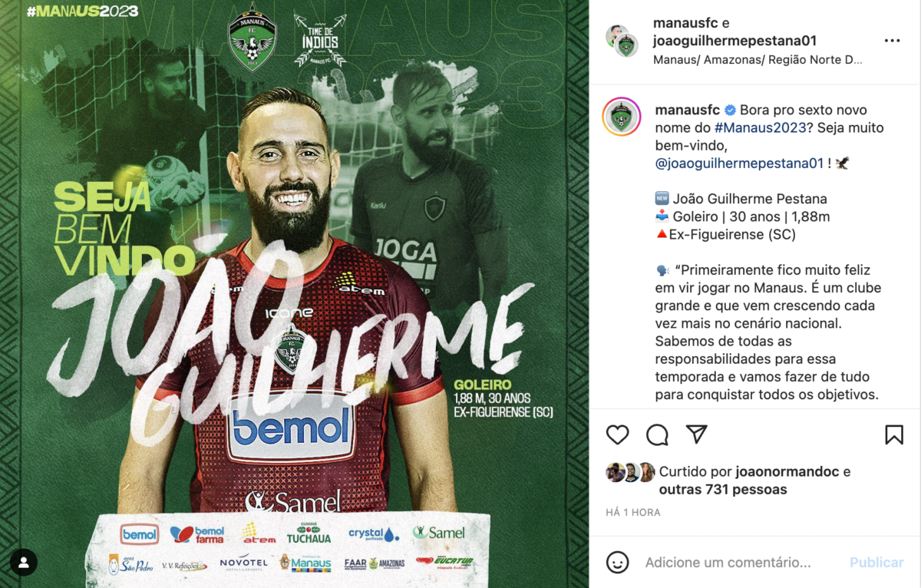Image resolution: width=921 pixels, height=588 pixels.
Task: Click the liker avatars next to Curtido por
Action: 631,472
